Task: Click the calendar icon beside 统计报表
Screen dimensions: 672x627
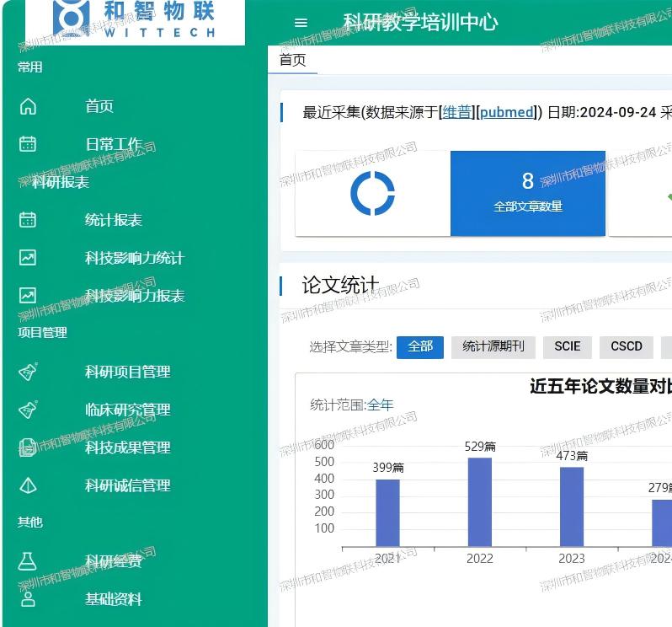Action: pyautogui.click(x=28, y=220)
